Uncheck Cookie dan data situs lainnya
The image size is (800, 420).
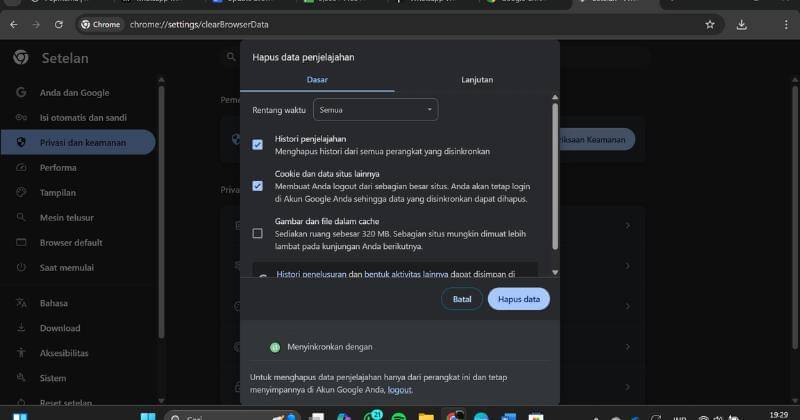[x=257, y=186]
